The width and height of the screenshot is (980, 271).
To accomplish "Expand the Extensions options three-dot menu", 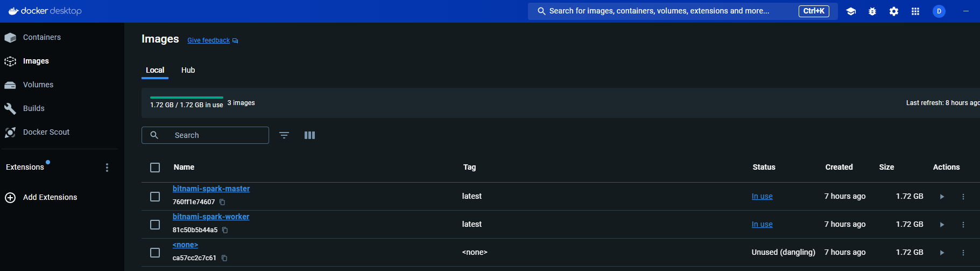I will (107, 168).
